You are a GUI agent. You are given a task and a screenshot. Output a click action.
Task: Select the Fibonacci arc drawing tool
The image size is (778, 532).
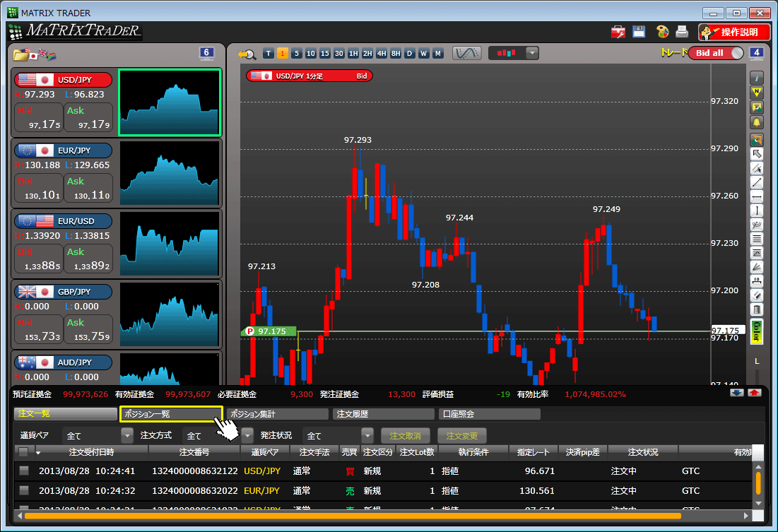[756, 225]
